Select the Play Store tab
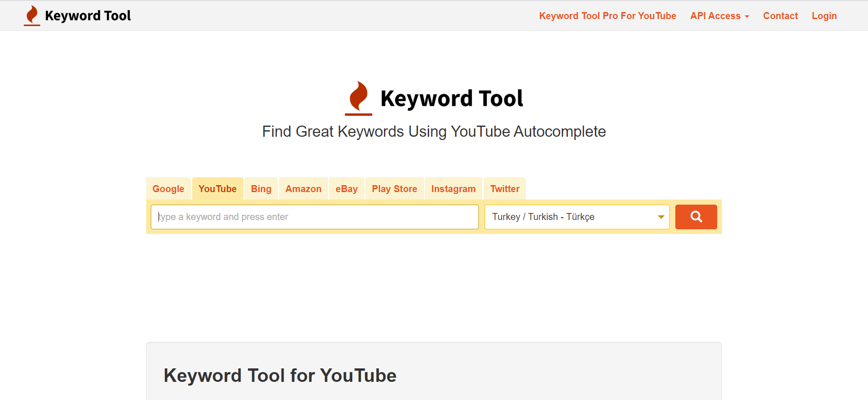This screenshot has width=868, height=400. 395,189
